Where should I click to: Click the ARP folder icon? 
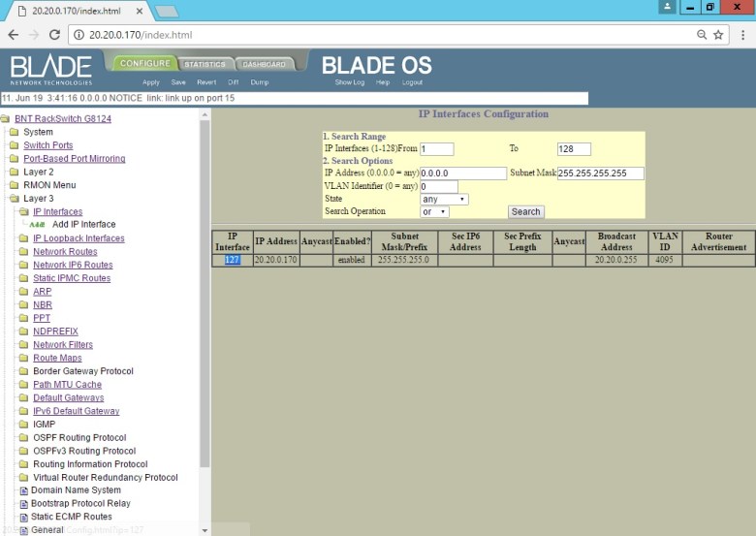coord(23,291)
